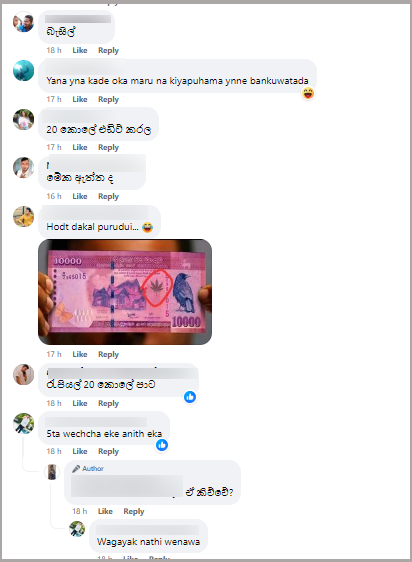Click the pencil Author badge icon
This screenshot has width=412, height=562.
pos(76,468)
